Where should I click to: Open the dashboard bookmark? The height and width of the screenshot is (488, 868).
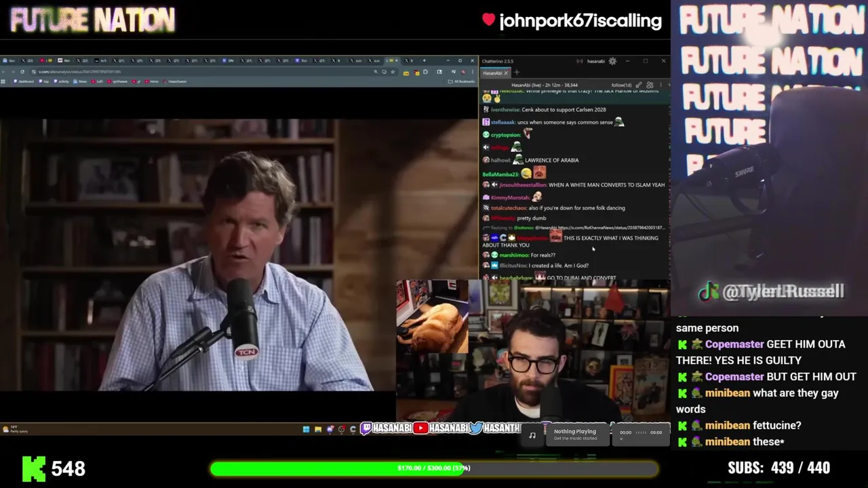click(24, 81)
